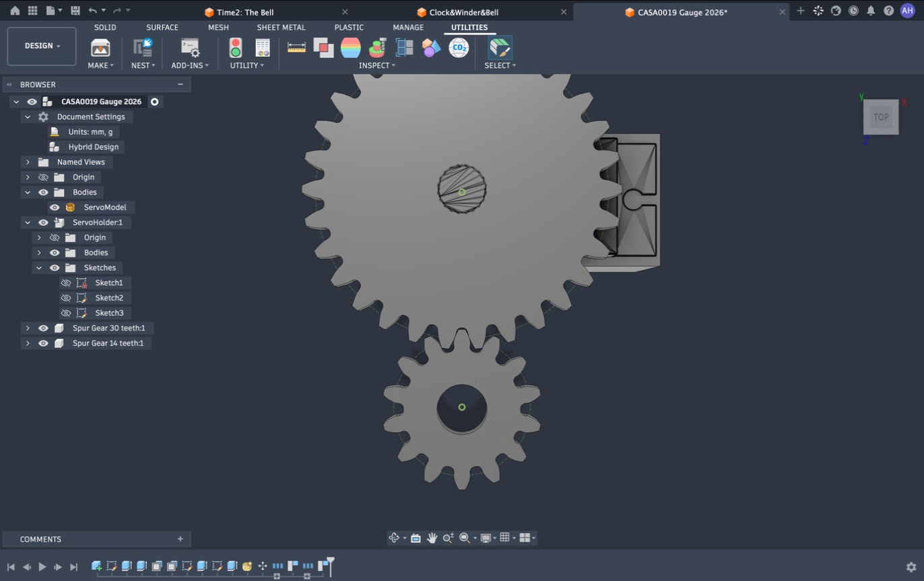The height and width of the screenshot is (581, 924).
Task: Jump to timeline beginning
Action: coord(11,568)
